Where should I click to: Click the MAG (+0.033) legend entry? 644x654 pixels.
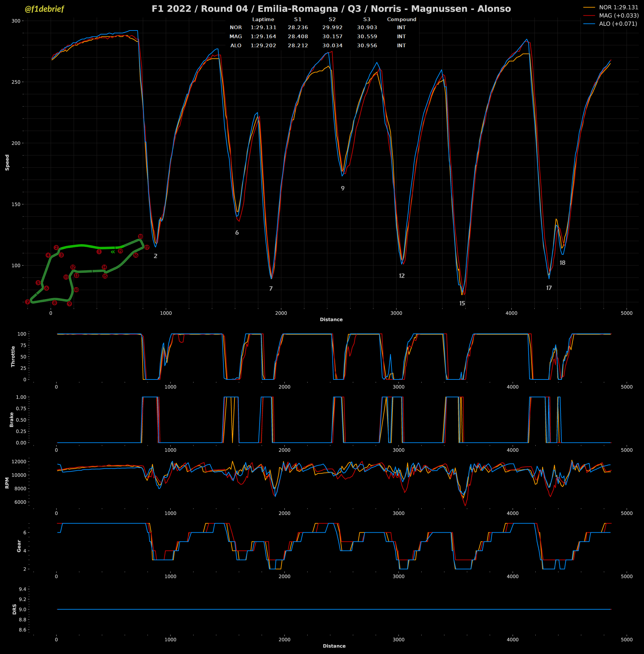619,15
